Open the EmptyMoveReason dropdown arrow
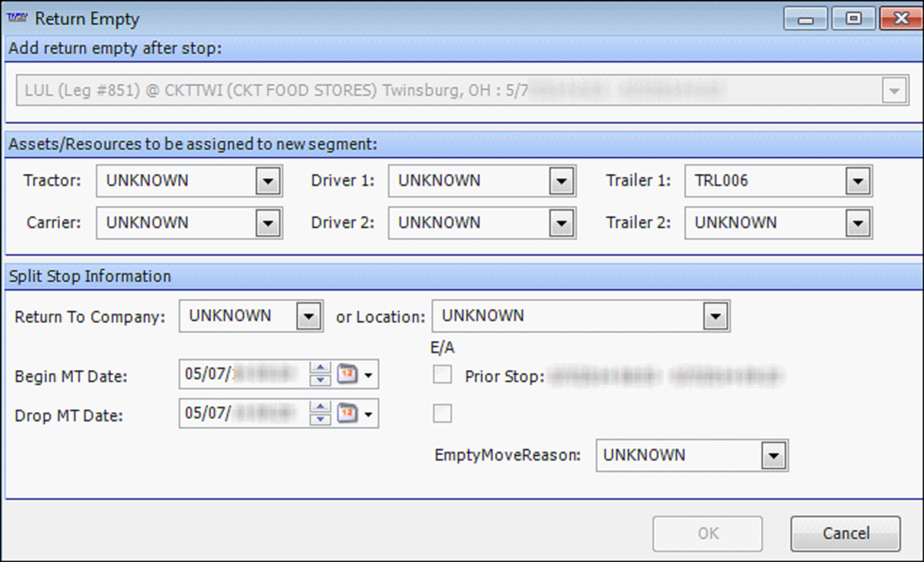Viewport: 924px width, 562px height. (x=772, y=456)
